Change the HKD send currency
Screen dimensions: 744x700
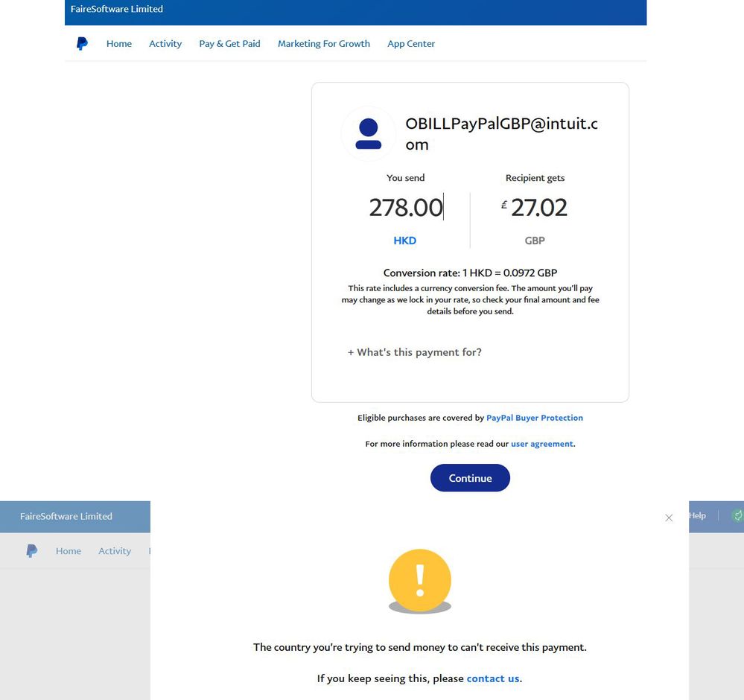pyautogui.click(x=404, y=241)
